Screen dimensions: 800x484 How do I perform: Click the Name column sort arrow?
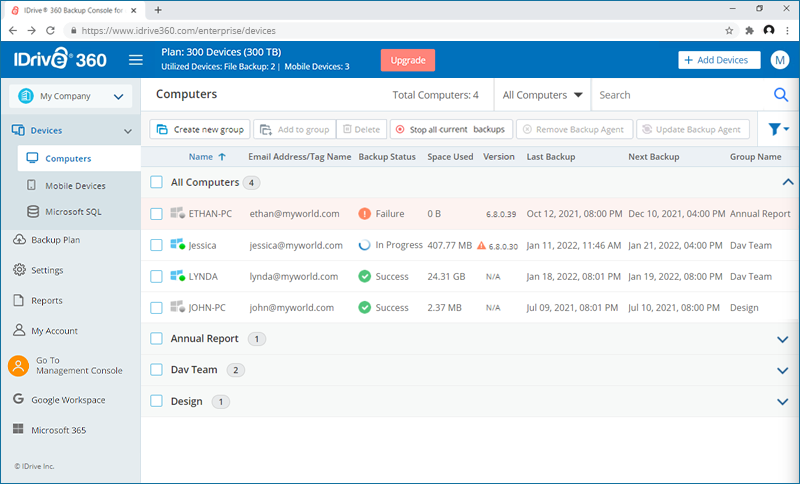222,157
